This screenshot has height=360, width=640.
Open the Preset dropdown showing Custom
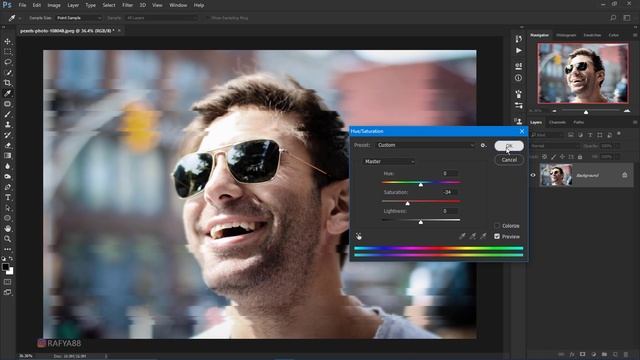pos(425,145)
